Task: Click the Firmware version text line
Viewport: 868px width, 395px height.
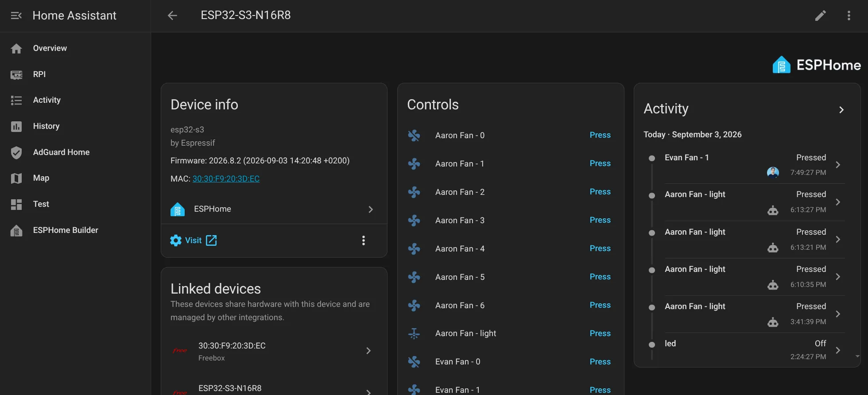Action: [260, 161]
